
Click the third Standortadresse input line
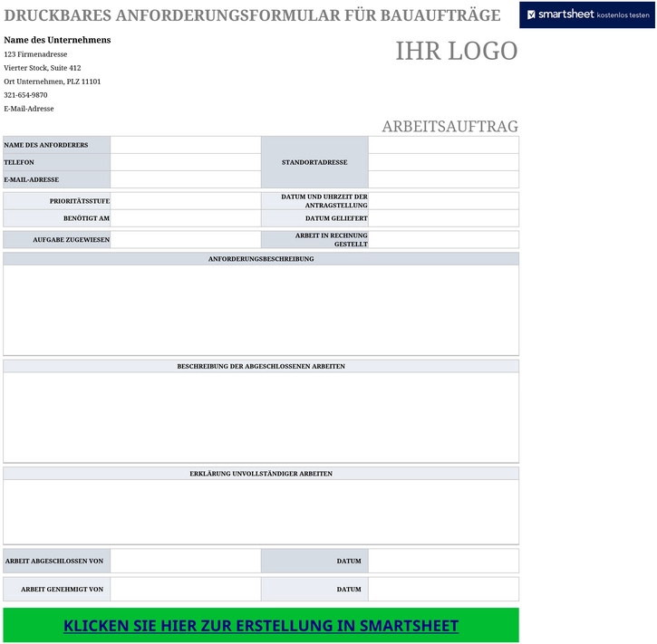click(444, 179)
